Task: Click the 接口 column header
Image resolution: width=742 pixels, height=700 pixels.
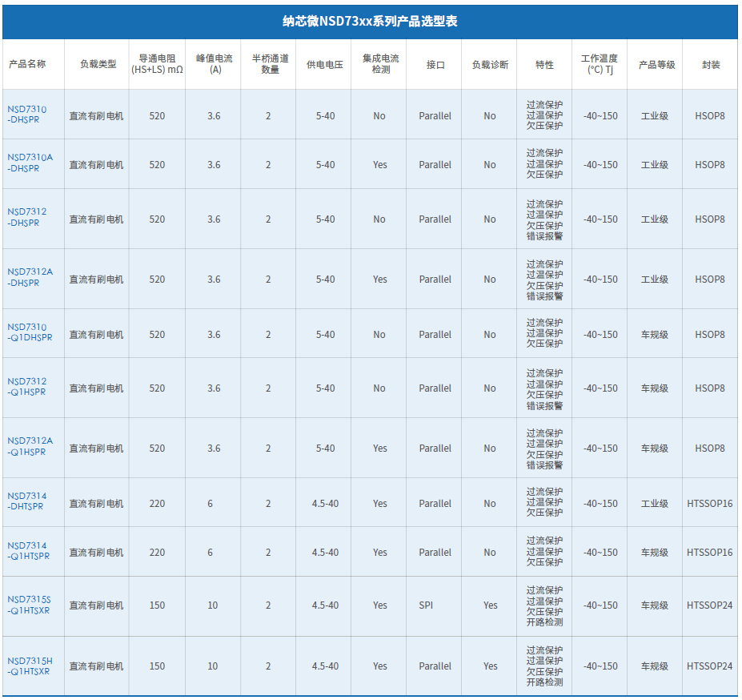Action: 435,64
